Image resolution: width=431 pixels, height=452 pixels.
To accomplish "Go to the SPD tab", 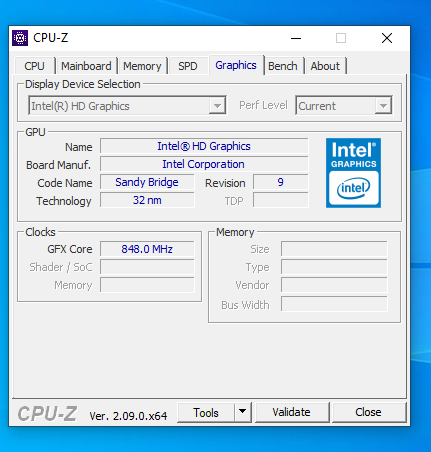I will coord(188,66).
